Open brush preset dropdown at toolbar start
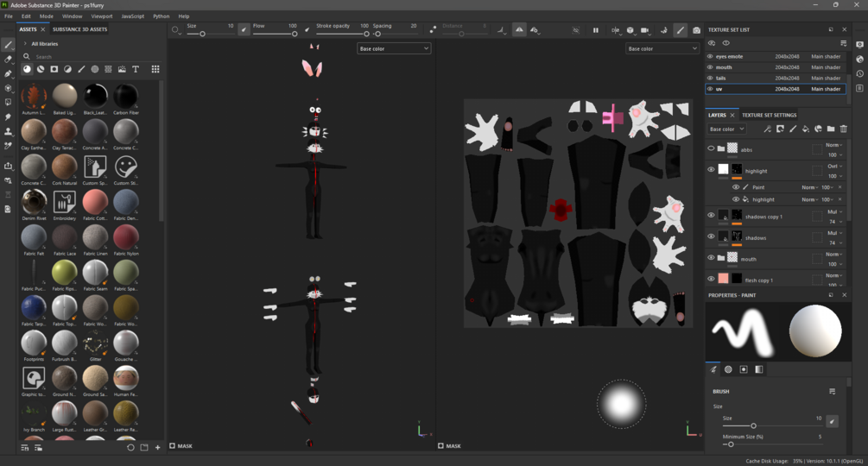Screen dimensions: 868x466 tap(176, 30)
